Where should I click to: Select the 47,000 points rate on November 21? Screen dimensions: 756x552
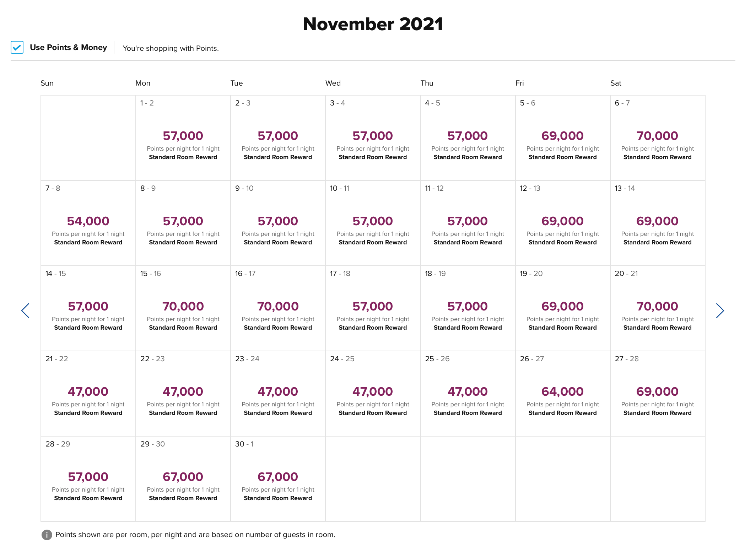(88, 391)
